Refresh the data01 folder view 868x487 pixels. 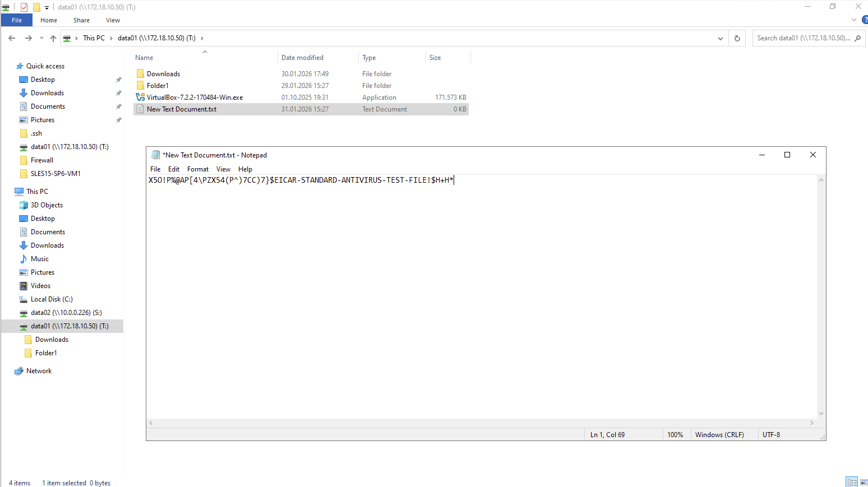click(737, 38)
